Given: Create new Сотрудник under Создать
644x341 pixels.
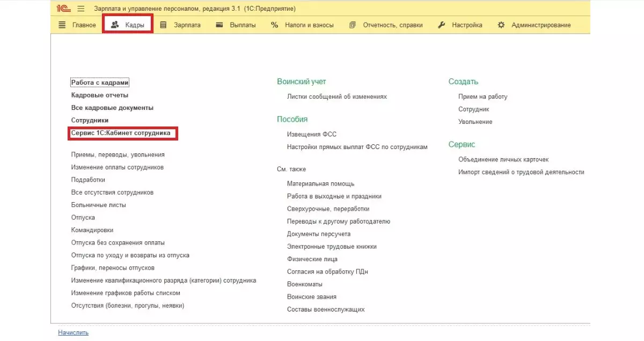Looking at the screenshot, I should [474, 109].
